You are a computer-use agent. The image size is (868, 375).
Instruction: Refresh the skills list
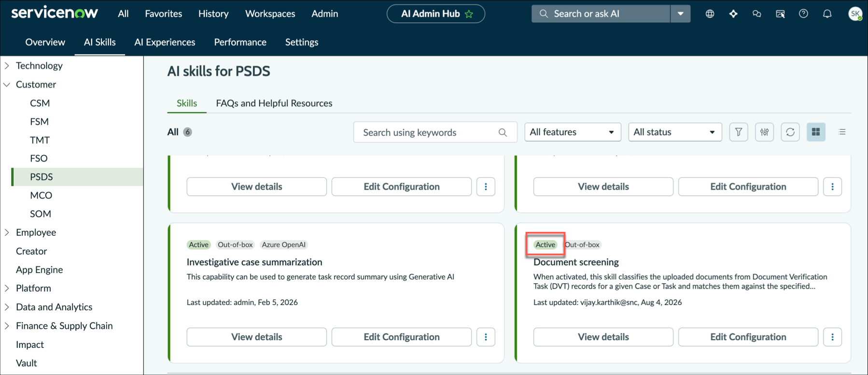(x=790, y=132)
